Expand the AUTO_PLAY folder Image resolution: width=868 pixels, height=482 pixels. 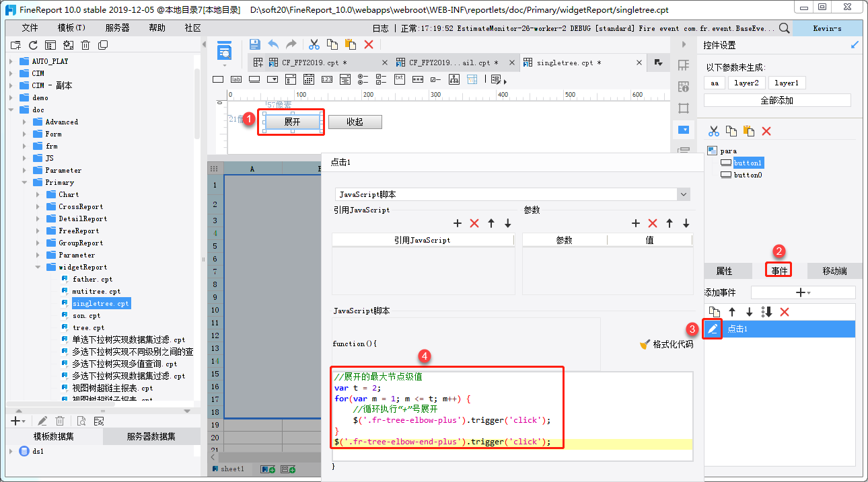point(11,61)
